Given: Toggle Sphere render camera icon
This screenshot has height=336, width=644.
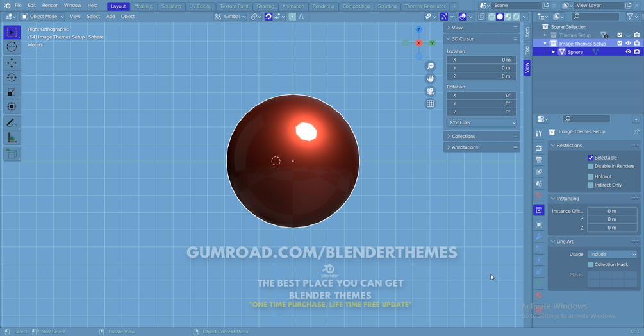Looking at the screenshot, I should point(636,52).
